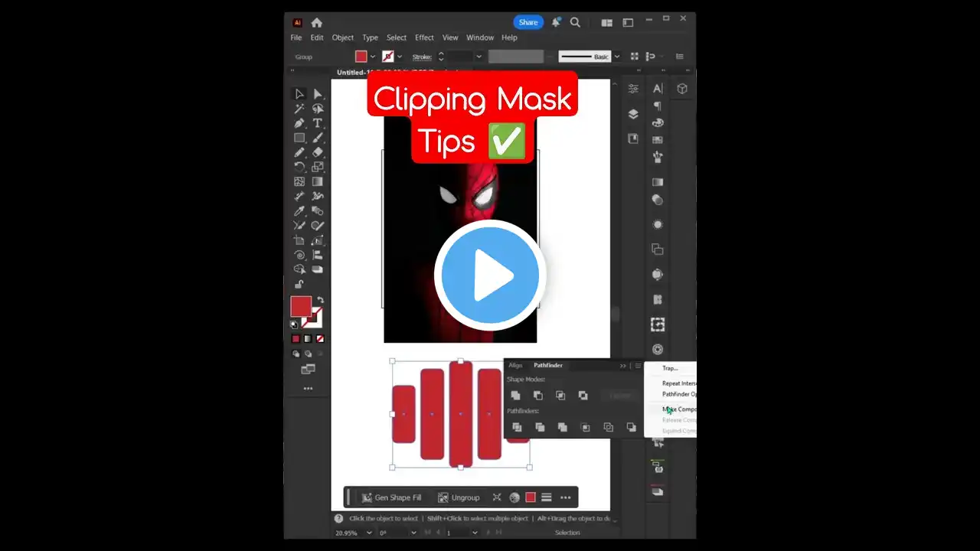980x551 pixels.
Task: Apply the Crop pathfinder
Action: pyautogui.click(x=586, y=427)
